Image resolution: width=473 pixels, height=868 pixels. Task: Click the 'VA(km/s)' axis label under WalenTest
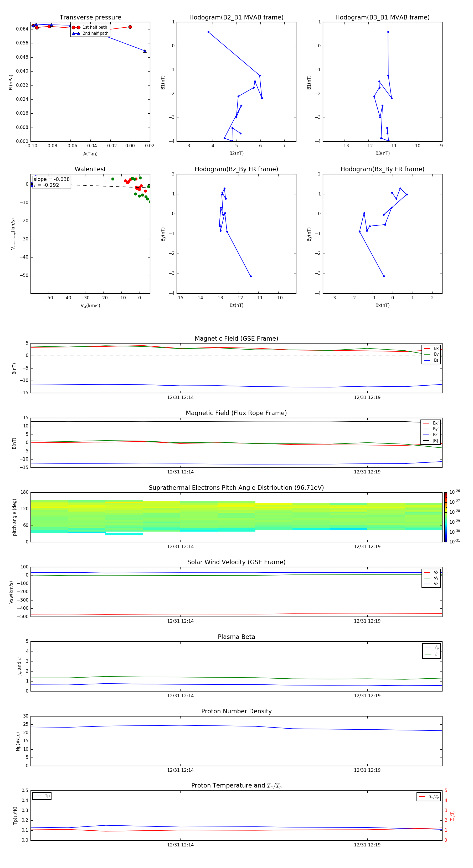pos(90,306)
